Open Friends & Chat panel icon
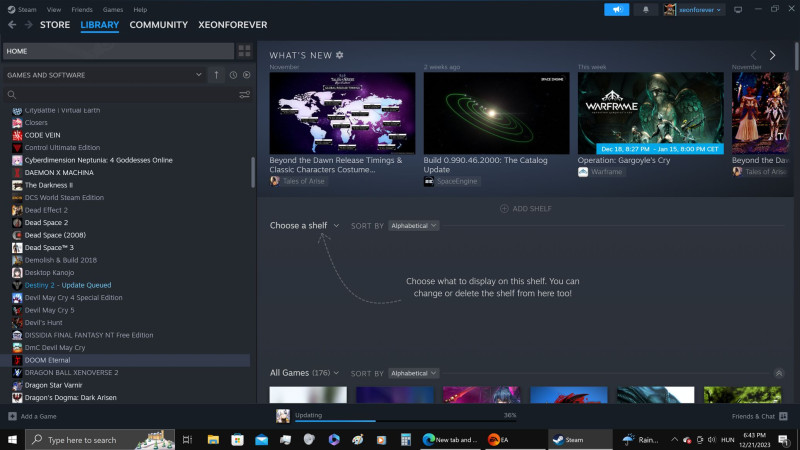The width and height of the screenshot is (800, 450). click(783, 416)
